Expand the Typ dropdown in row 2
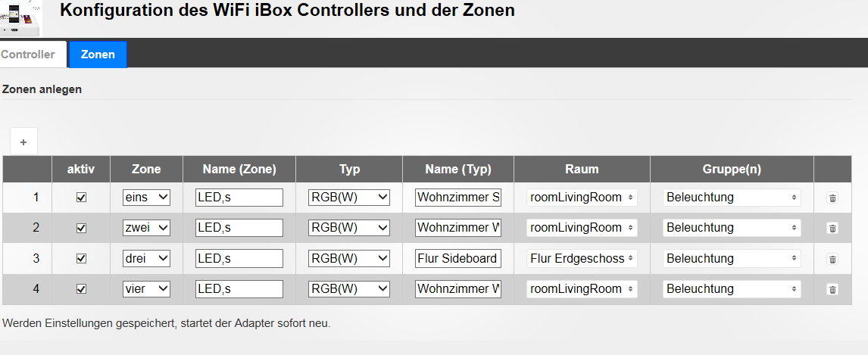The width and height of the screenshot is (868, 355). [x=348, y=228]
